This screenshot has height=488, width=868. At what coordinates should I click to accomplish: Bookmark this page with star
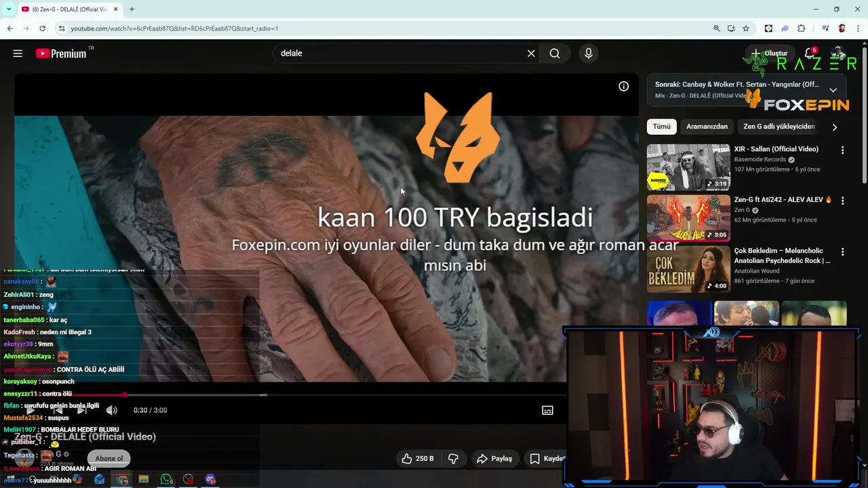click(x=746, y=28)
